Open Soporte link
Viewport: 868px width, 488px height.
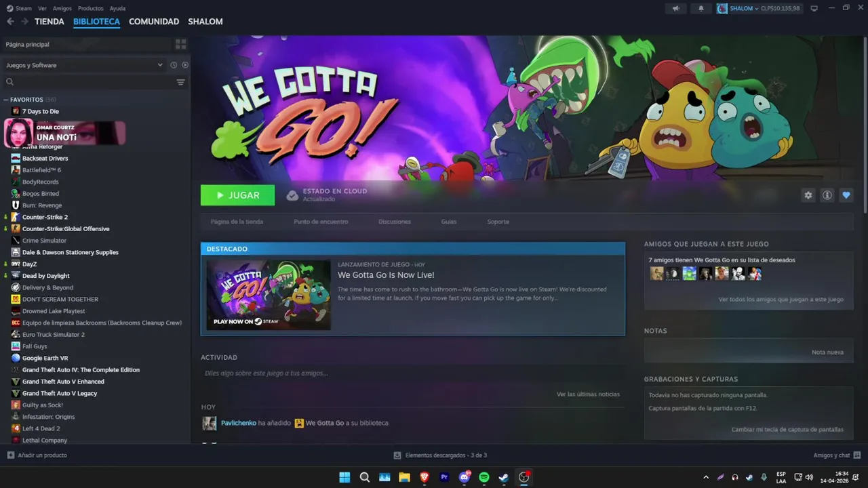(498, 222)
